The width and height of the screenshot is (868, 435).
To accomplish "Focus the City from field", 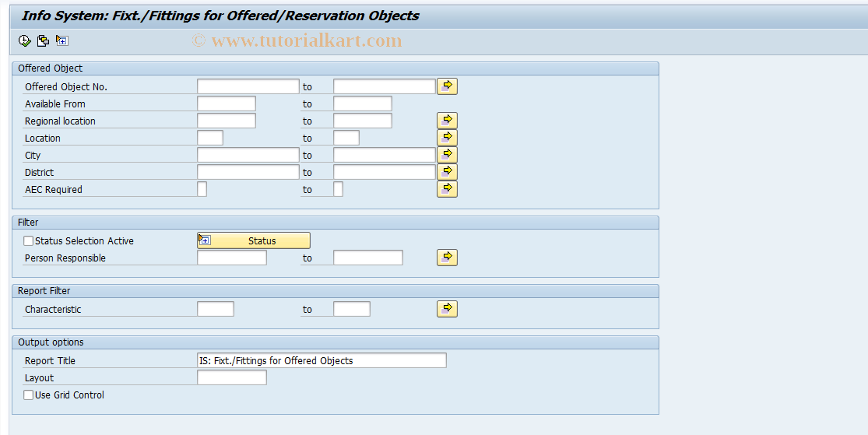I will tap(248, 155).
